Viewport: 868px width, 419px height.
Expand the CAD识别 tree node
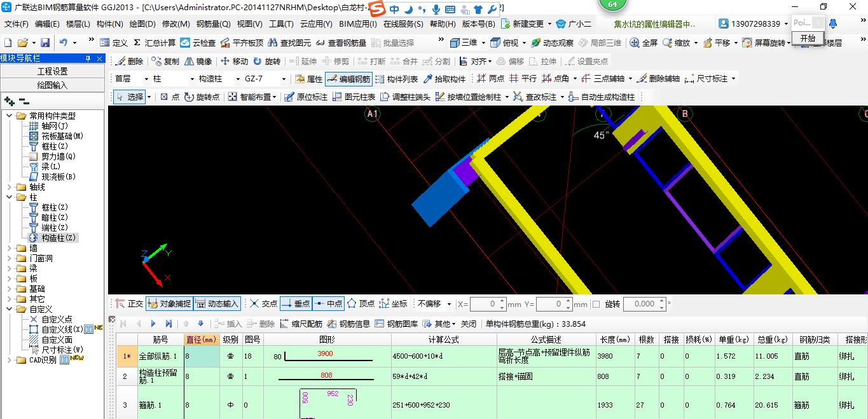point(10,360)
